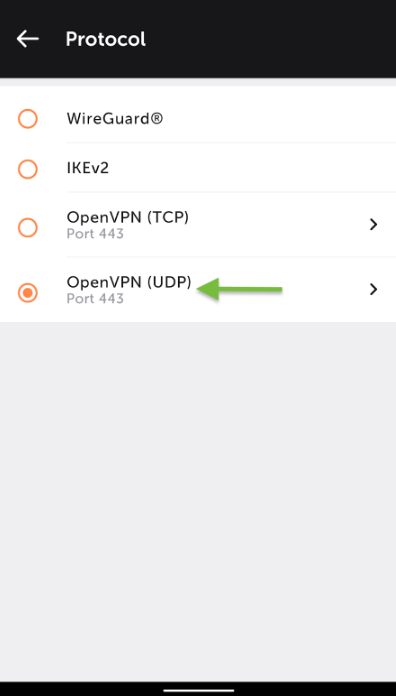Click Port 443 under OpenVPN (UDP)

pos(95,298)
